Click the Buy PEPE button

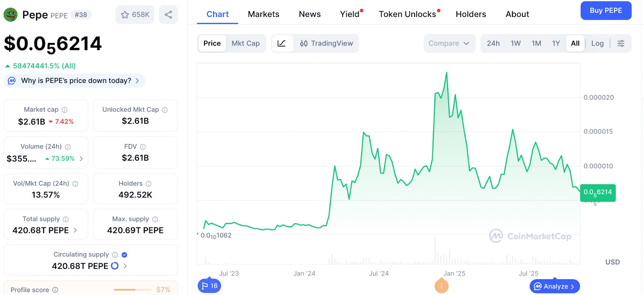pos(606,10)
